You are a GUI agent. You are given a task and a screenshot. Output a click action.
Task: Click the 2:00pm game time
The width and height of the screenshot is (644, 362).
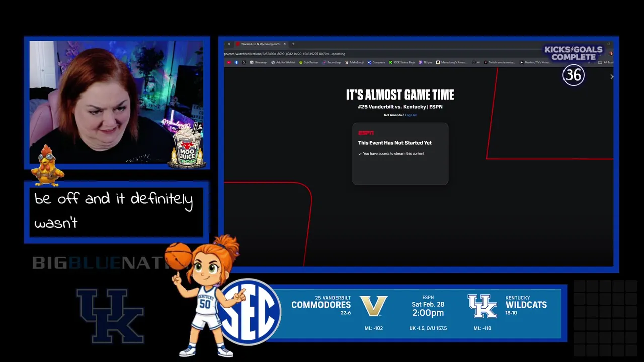pyautogui.click(x=428, y=313)
